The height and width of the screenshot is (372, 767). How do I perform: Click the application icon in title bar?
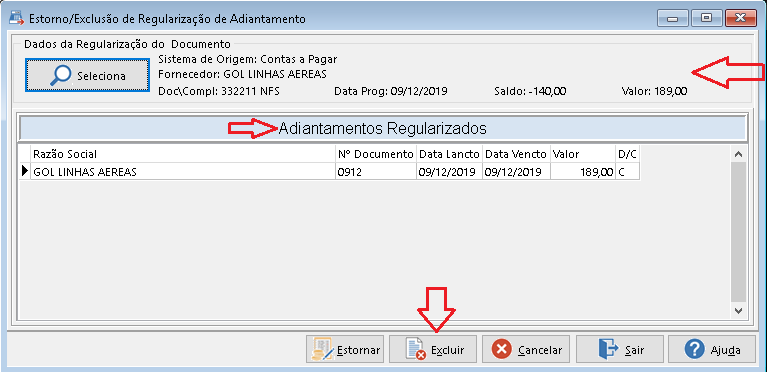(x=16, y=18)
